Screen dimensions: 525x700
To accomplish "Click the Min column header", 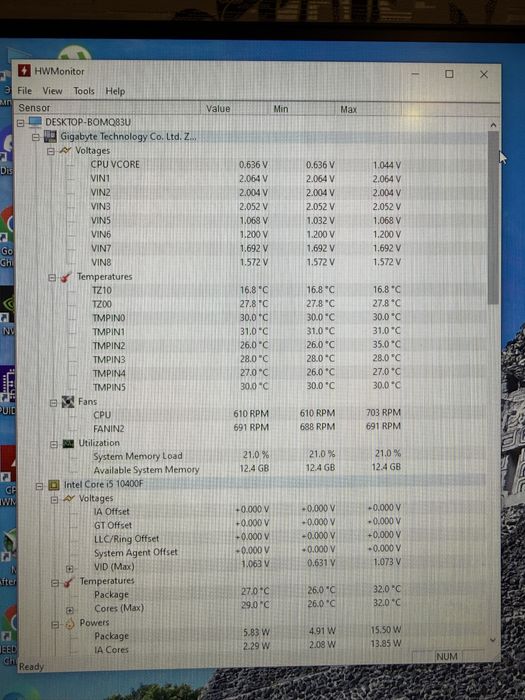I will click(x=302, y=109).
